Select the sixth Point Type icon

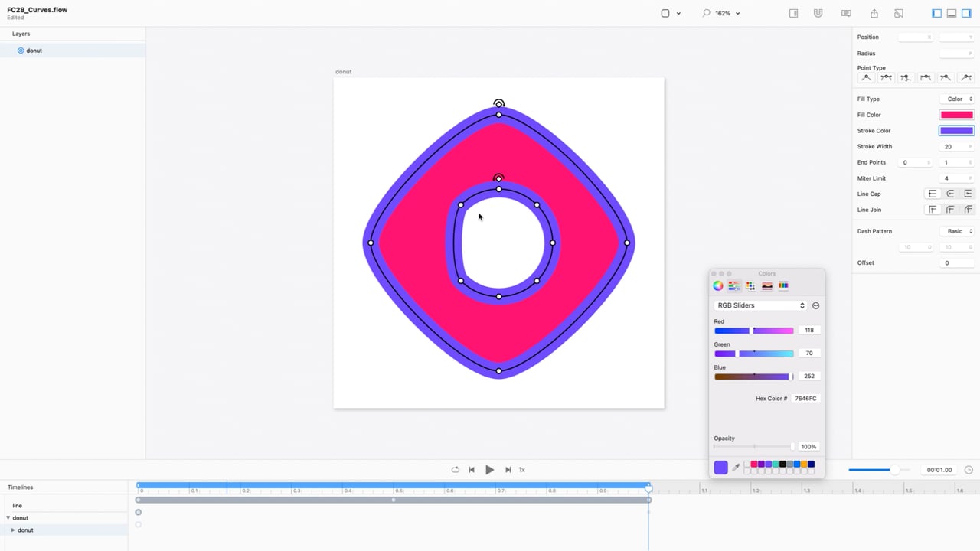tap(965, 78)
